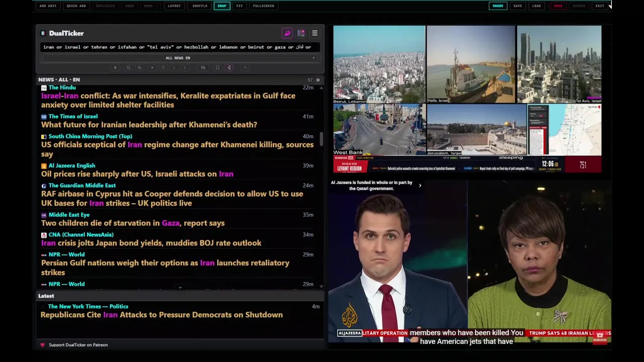Select the FIT option
Image resolution: width=644 pixels, height=362 pixels.
(239, 6)
